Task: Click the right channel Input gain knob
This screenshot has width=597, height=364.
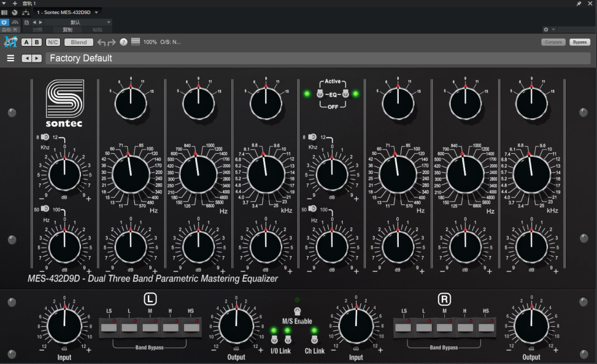Action: (356, 326)
